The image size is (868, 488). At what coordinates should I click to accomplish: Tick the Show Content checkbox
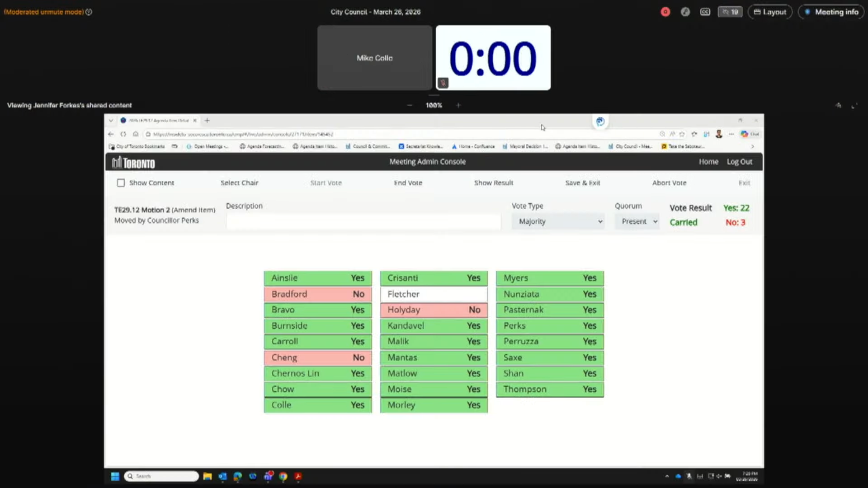tap(121, 183)
